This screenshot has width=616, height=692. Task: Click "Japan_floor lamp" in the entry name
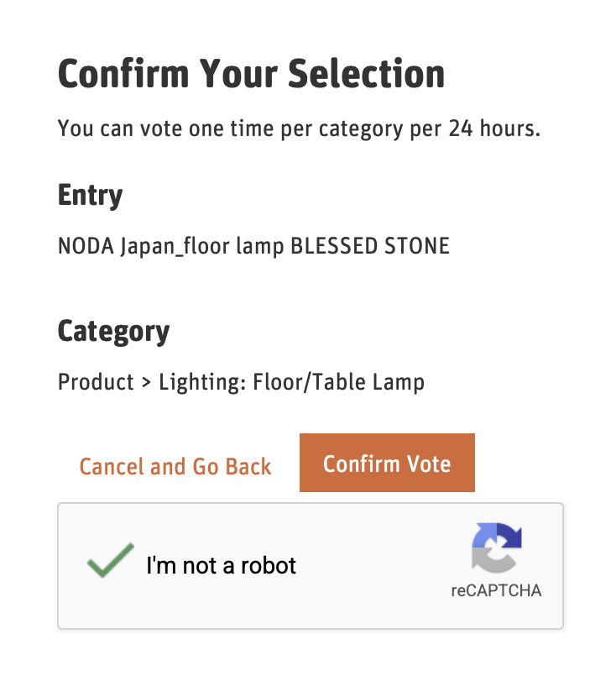(x=202, y=246)
